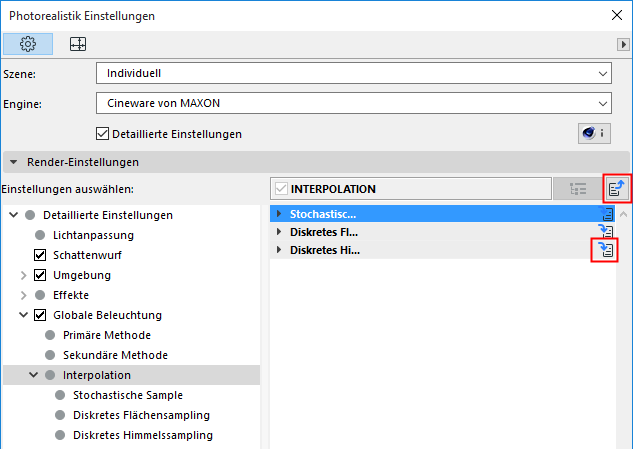Click the Cineware info button
Viewport: 633px width, 449px height.
pyautogui.click(x=594, y=133)
